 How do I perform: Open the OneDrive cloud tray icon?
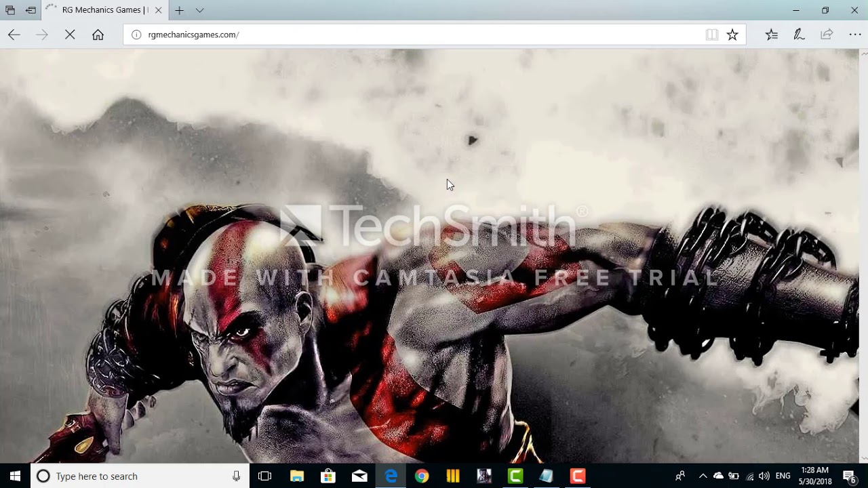[x=718, y=476]
